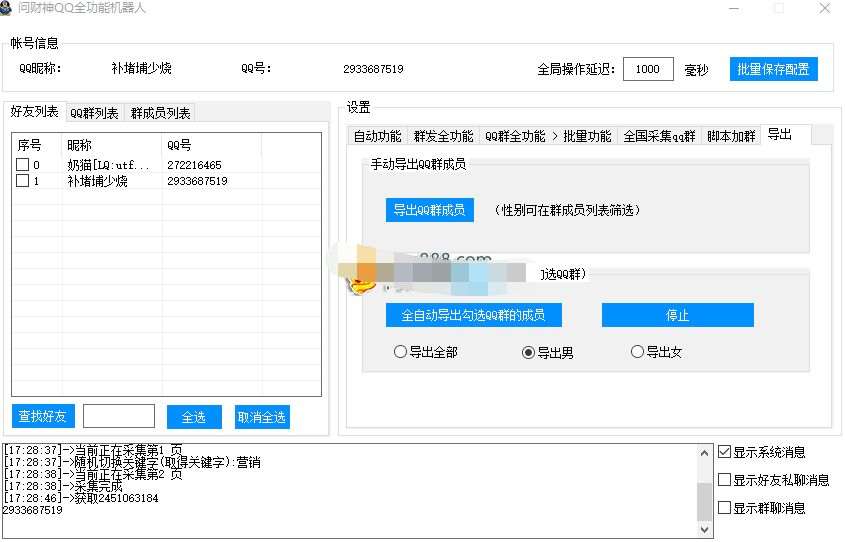Select nickname cell 奶猫[LQ:utf...
The height and width of the screenshot is (542, 845).
108,165
